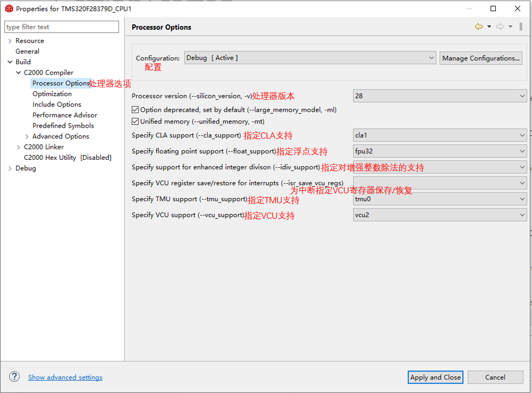532x393 pixels.
Task: Select the Debug tree label
Action: pyautogui.click(x=25, y=168)
